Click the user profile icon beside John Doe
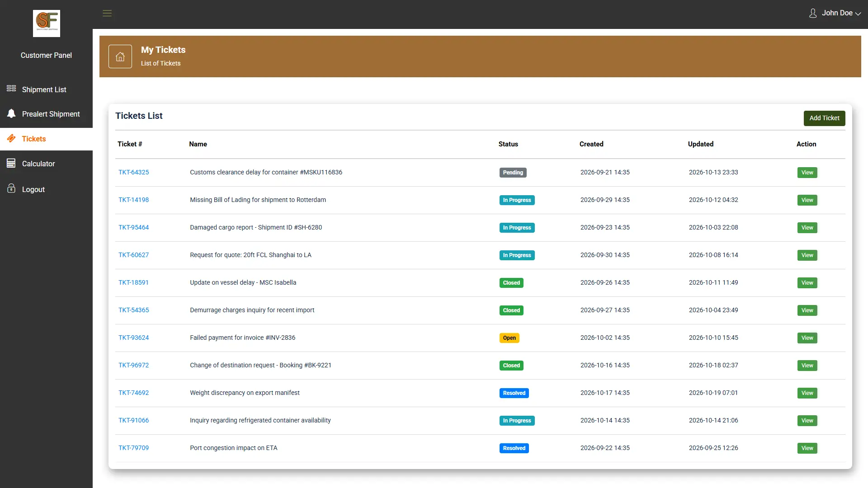Image resolution: width=868 pixels, height=488 pixels. [x=813, y=13]
